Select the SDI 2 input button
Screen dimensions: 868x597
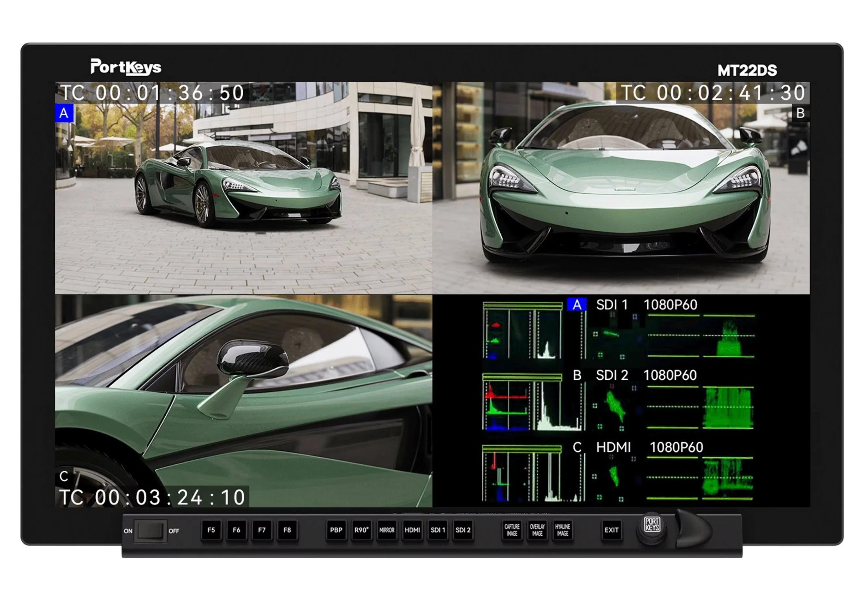tap(463, 530)
